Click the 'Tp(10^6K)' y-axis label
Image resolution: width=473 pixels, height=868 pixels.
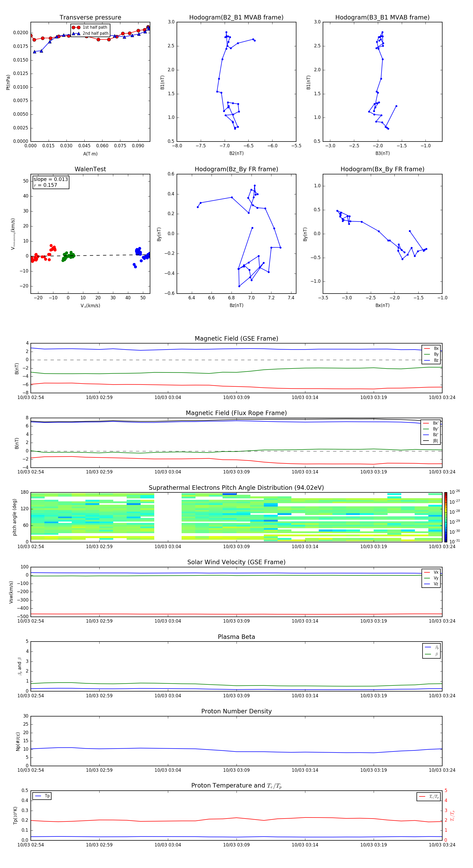click(x=15, y=815)
